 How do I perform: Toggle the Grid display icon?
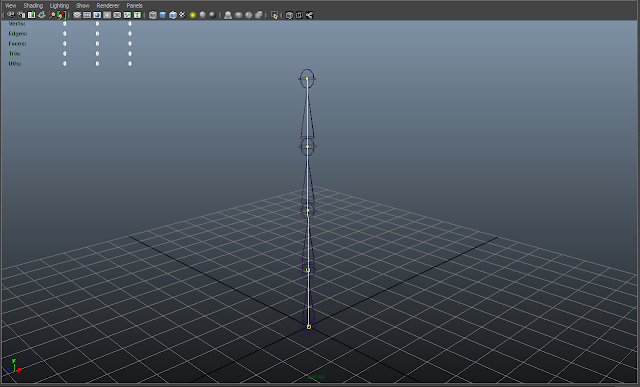[x=77, y=15]
